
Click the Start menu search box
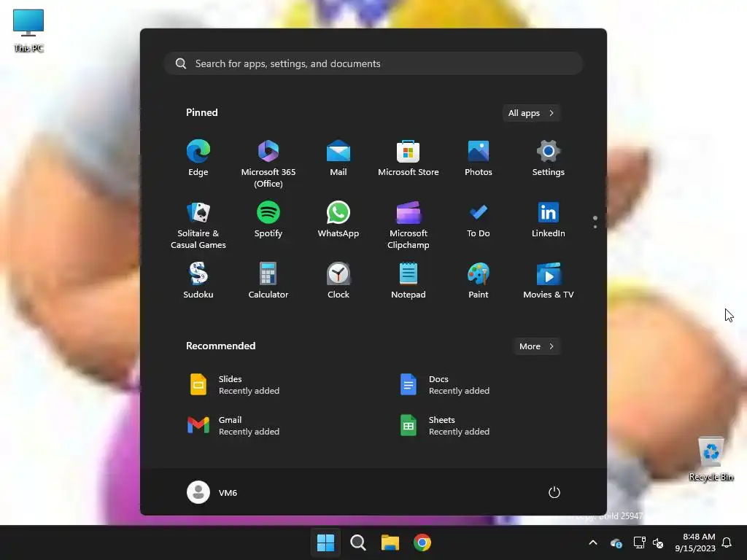[373, 63]
